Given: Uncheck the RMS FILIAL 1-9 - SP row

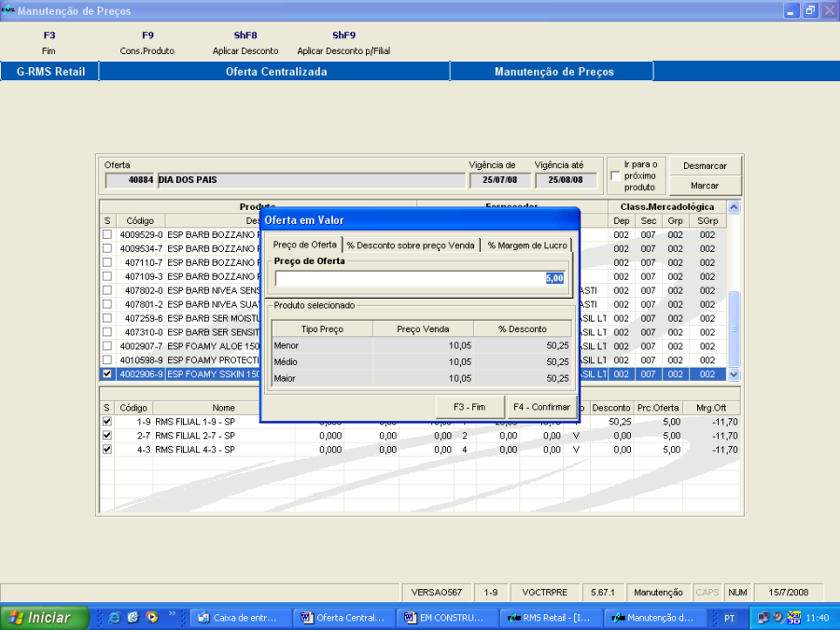Looking at the screenshot, I should [x=106, y=422].
